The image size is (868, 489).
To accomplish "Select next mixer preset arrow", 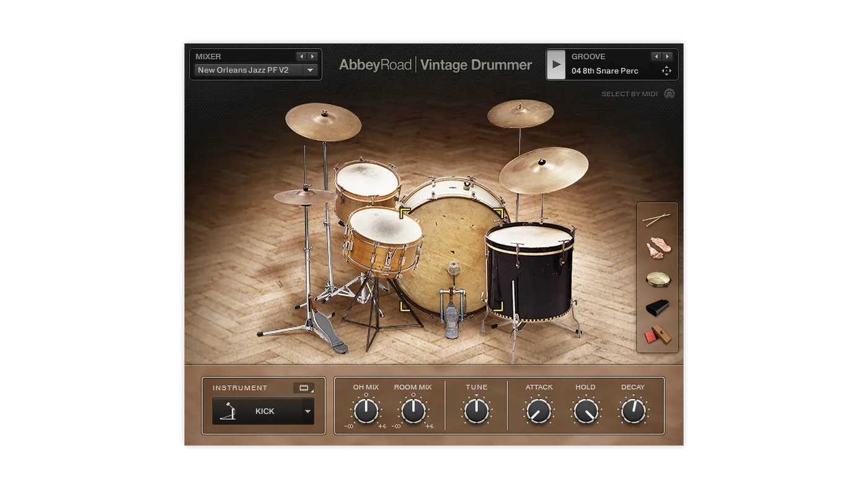I will pos(312,56).
